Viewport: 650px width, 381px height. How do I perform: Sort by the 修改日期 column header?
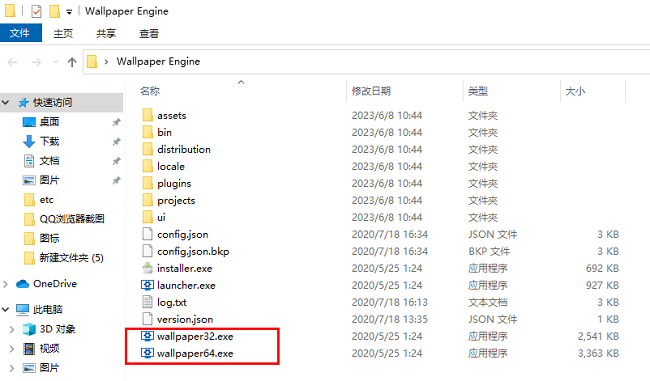(371, 91)
